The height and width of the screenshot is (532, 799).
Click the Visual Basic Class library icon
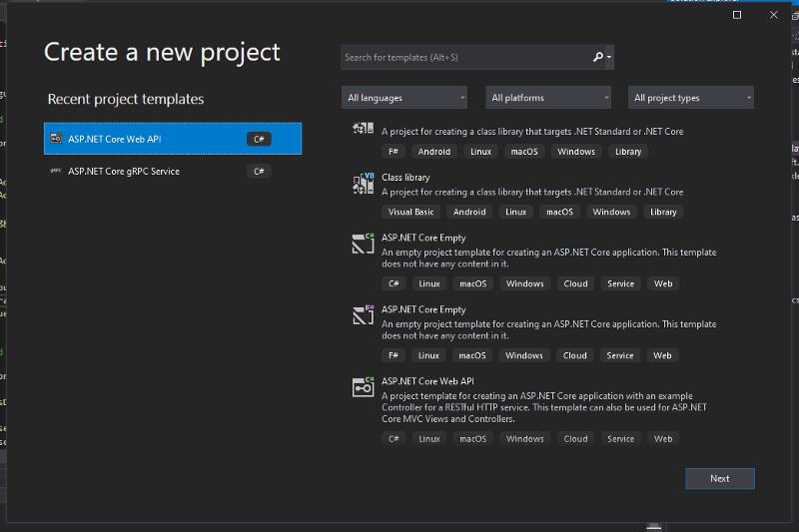point(363,183)
